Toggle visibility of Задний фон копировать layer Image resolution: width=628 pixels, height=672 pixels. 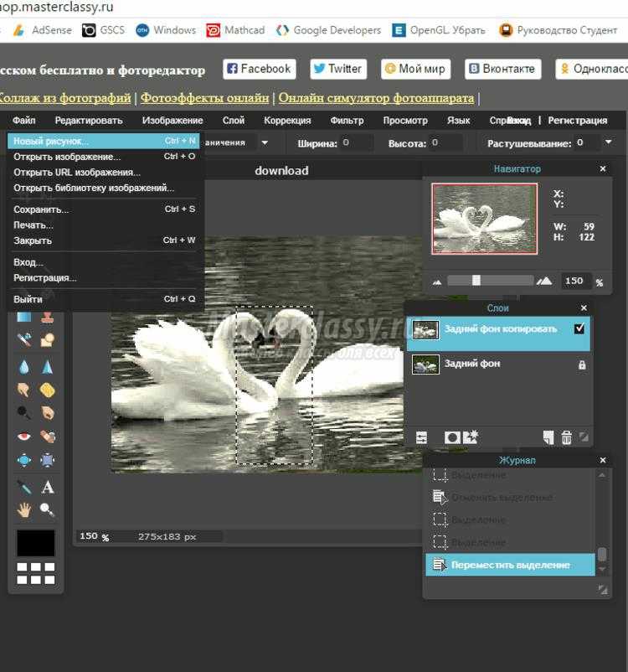click(579, 329)
